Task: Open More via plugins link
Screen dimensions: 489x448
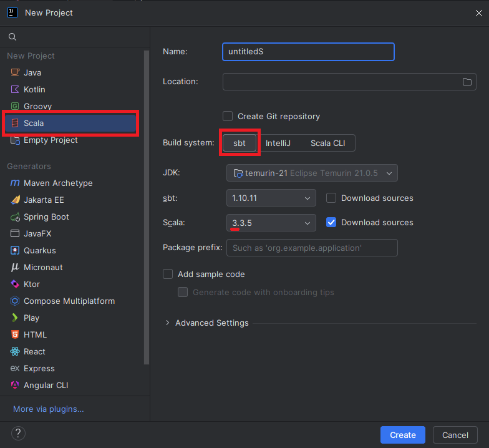Action: pos(49,409)
